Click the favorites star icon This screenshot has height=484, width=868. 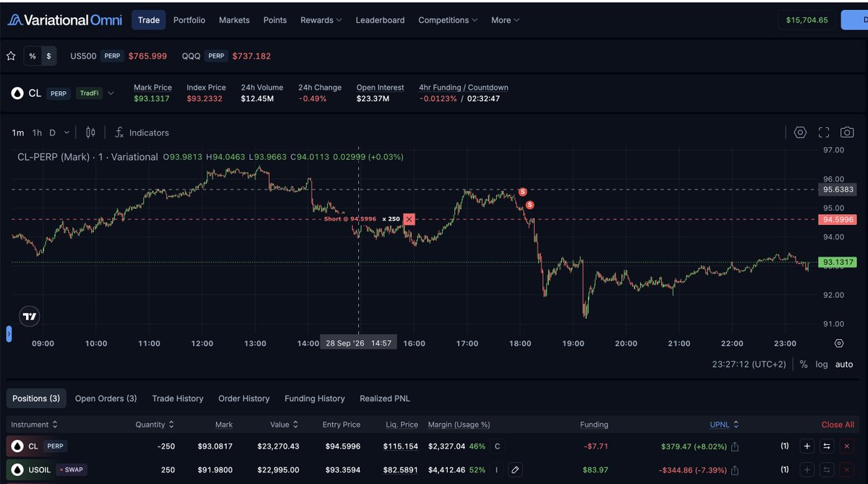click(x=11, y=56)
